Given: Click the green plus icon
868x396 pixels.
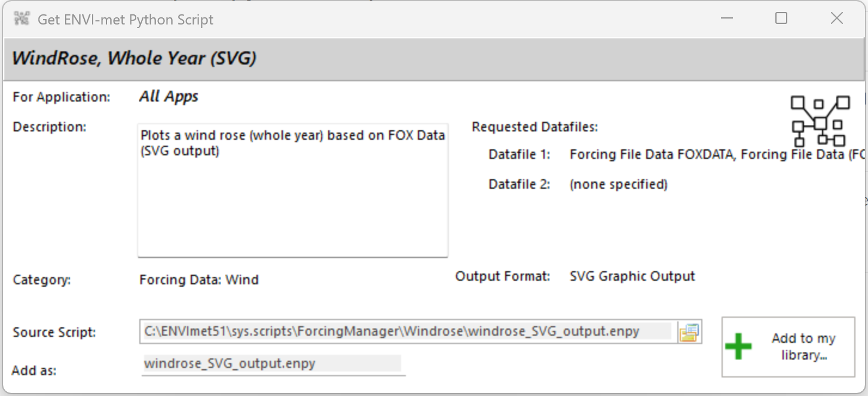Looking at the screenshot, I should [x=738, y=346].
